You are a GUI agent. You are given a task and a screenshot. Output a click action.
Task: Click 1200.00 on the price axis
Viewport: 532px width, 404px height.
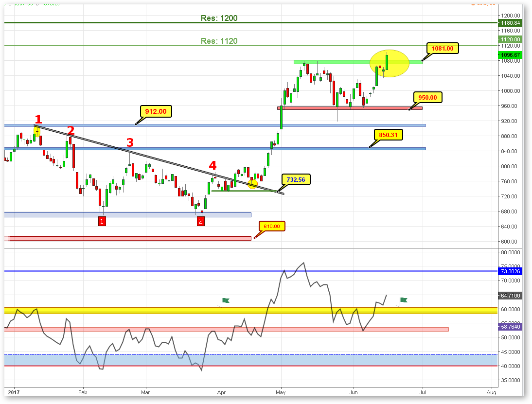coord(511,15)
